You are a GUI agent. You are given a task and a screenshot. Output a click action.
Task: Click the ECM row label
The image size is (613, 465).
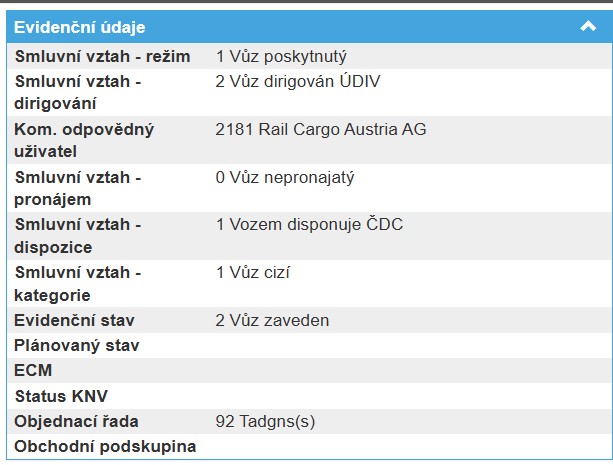(33, 371)
